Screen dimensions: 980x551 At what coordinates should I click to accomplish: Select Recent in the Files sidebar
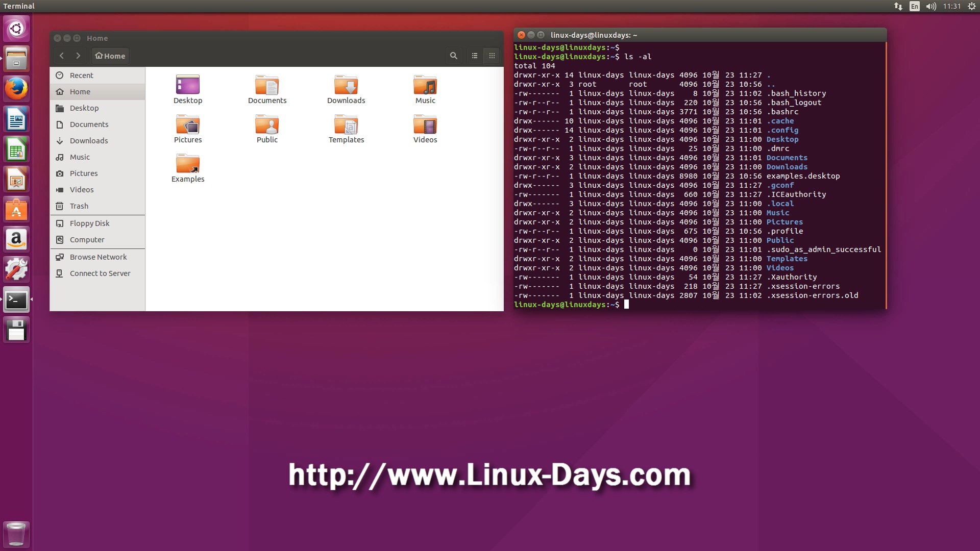coord(97,75)
